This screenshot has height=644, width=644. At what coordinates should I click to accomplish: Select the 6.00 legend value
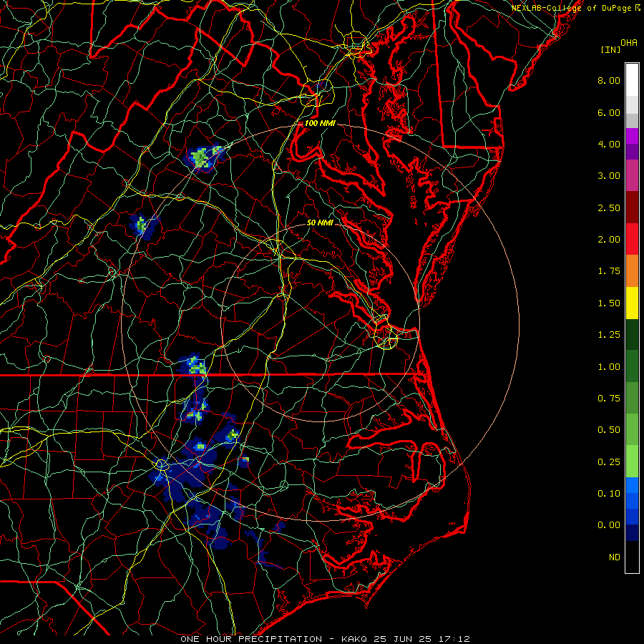[x=609, y=112]
